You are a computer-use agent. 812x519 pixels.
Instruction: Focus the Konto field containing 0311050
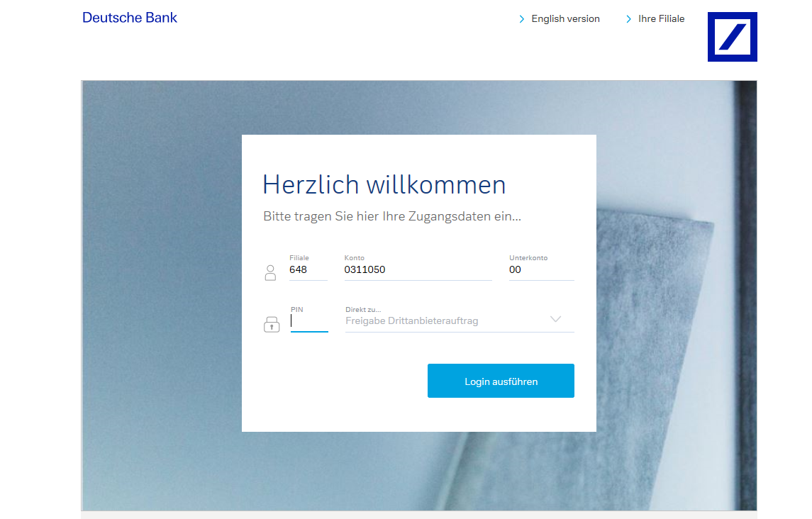pyautogui.click(x=418, y=270)
